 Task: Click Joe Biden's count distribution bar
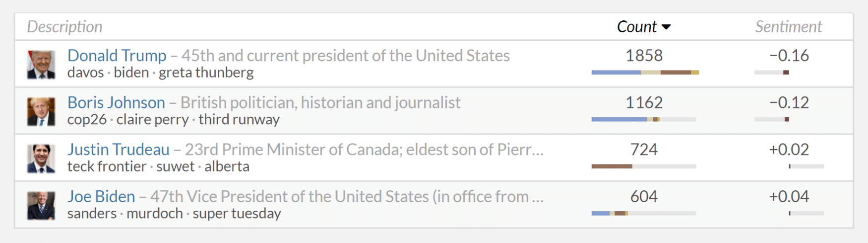tap(644, 213)
